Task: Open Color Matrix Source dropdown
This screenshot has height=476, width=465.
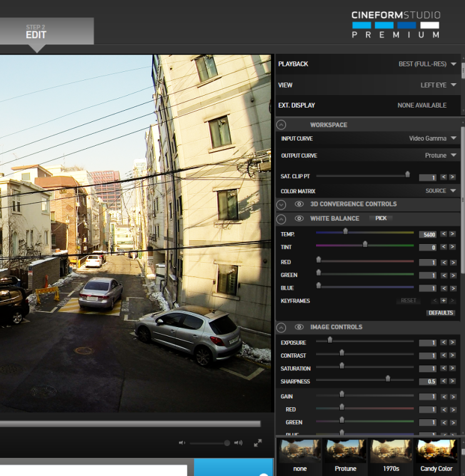Action: click(441, 191)
